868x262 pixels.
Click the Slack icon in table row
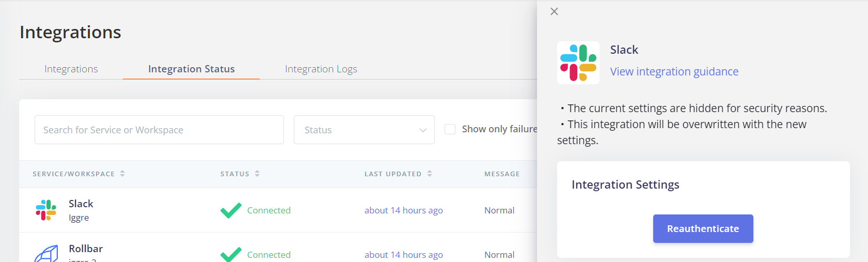(46, 210)
